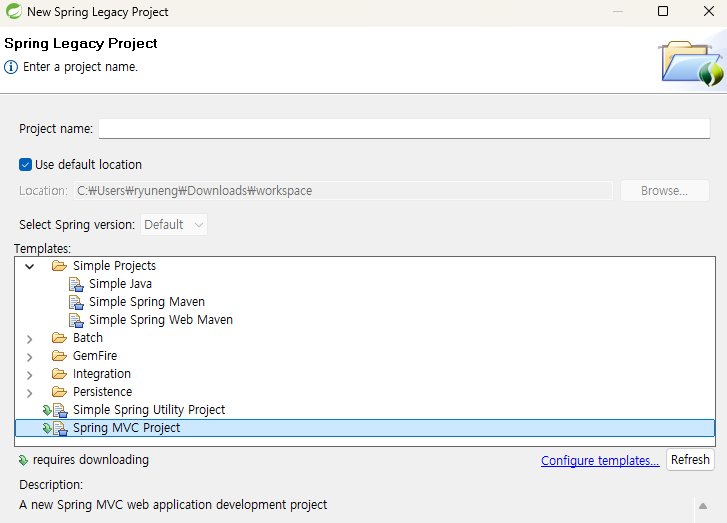Click the Simple Java template icon
The height and width of the screenshot is (523, 727).
[76, 284]
